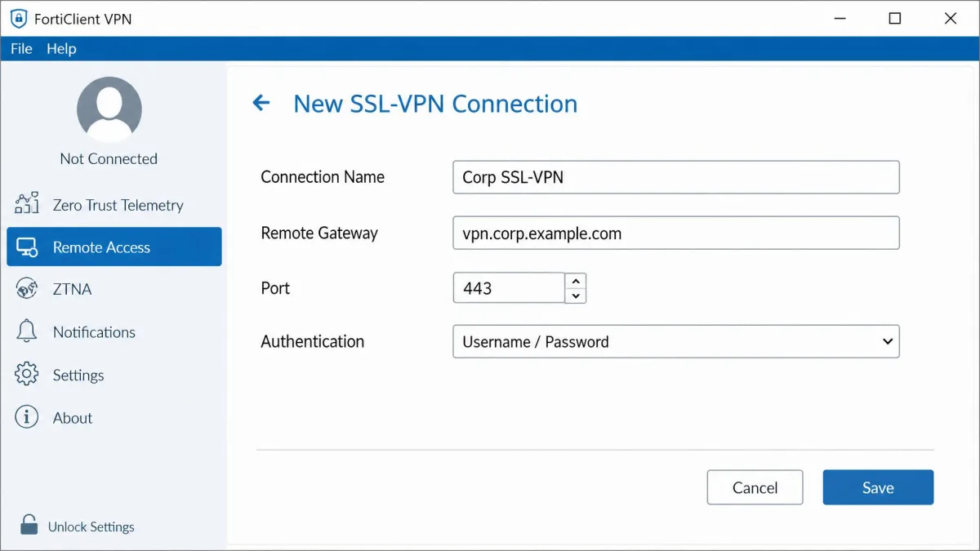Select the Remote Access label
This screenshot has width=980, height=551.
[x=101, y=247]
